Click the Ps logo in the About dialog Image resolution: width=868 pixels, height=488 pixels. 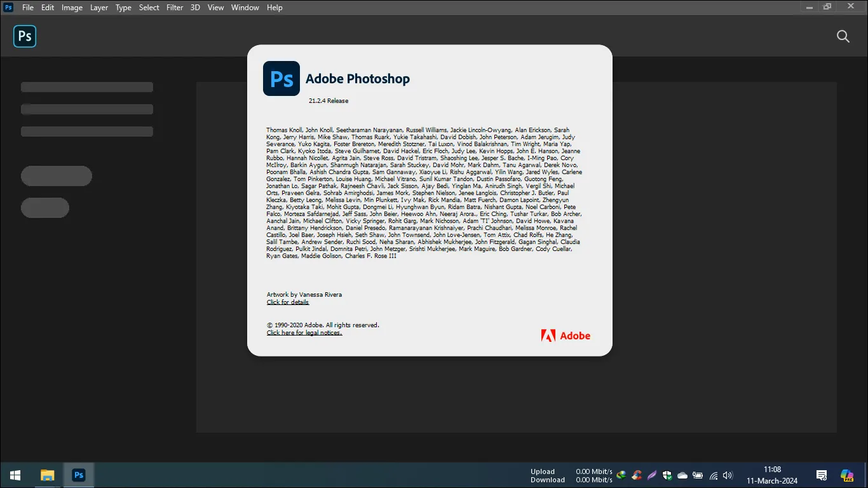pyautogui.click(x=281, y=78)
